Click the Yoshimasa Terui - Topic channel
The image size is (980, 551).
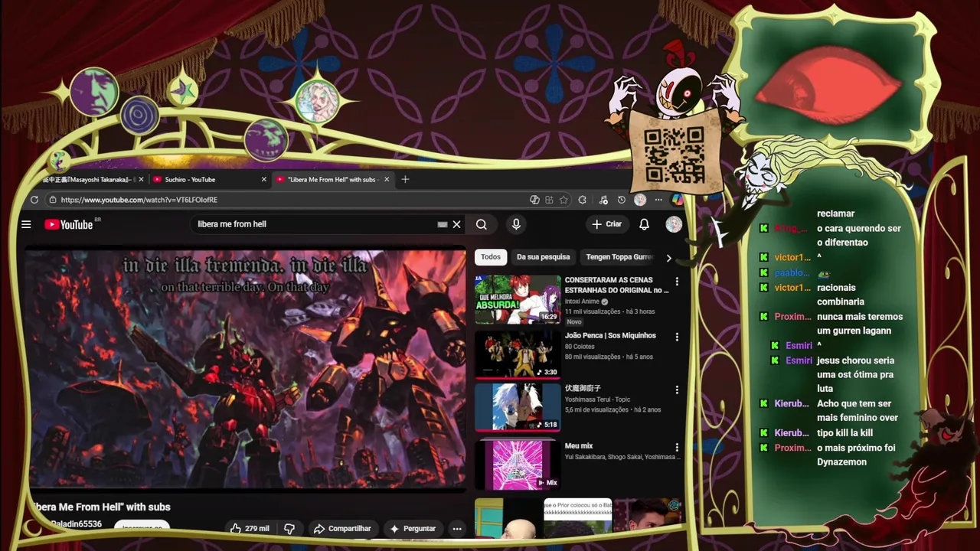pyautogui.click(x=598, y=399)
